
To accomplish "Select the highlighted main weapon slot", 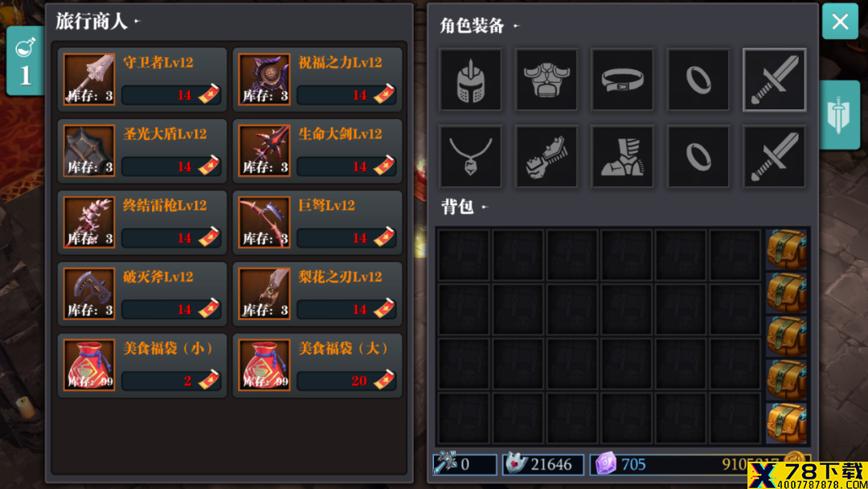I will (x=775, y=80).
